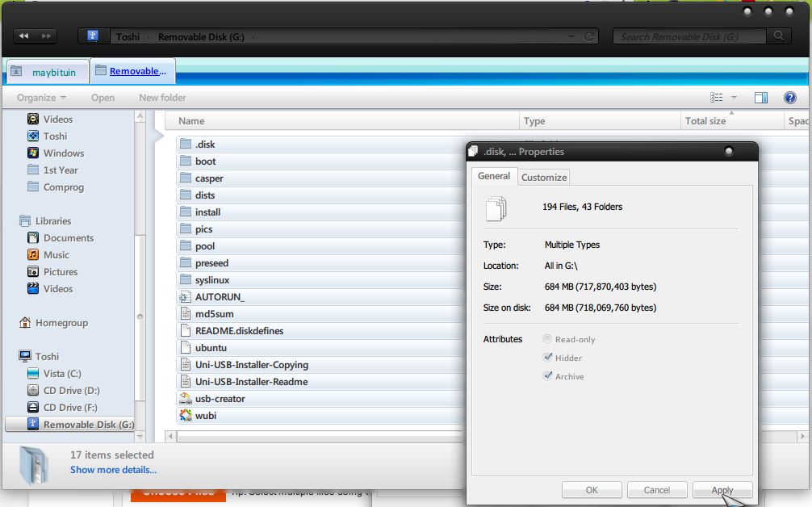Open Help with the question mark icon
Viewport: 812px width, 507px height.
click(x=789, y=98)
